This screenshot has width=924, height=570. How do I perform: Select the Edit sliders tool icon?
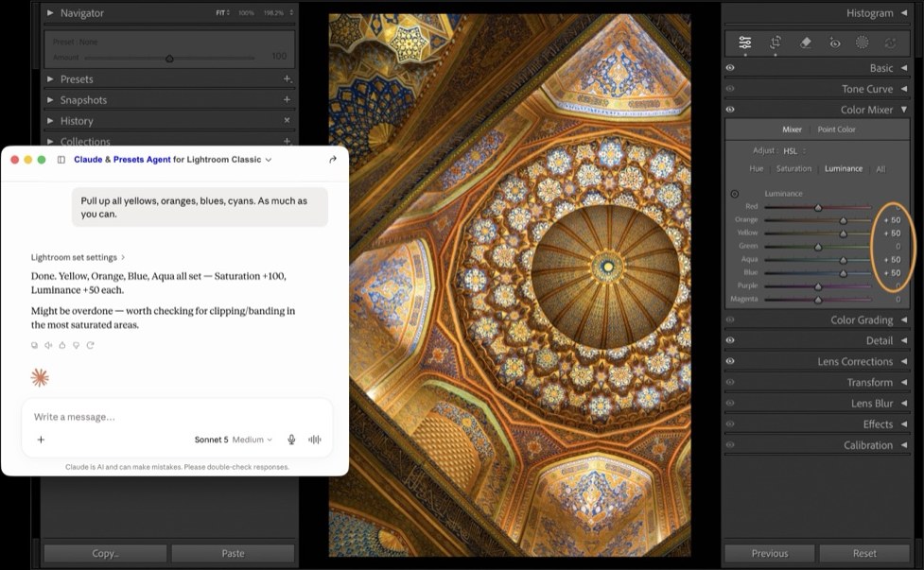(745, 43)
